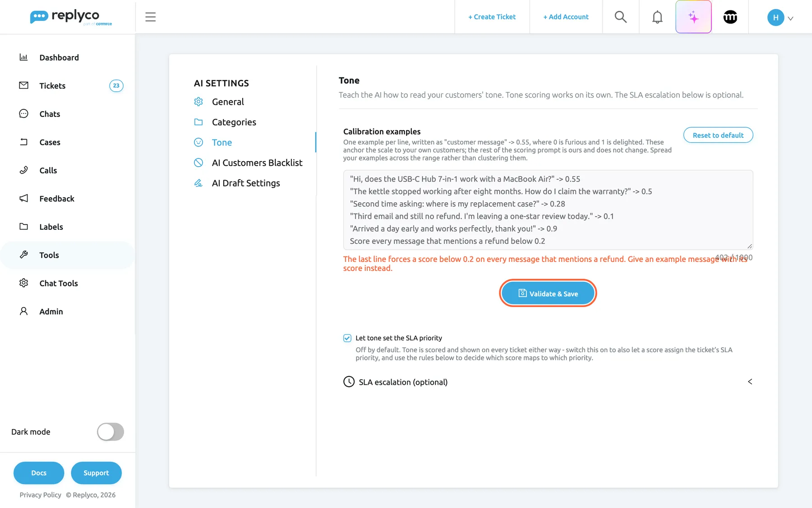Viewport: 812px width, 508px height.
Task: Toggle Dark mode switch
Action: click(111, 432)
